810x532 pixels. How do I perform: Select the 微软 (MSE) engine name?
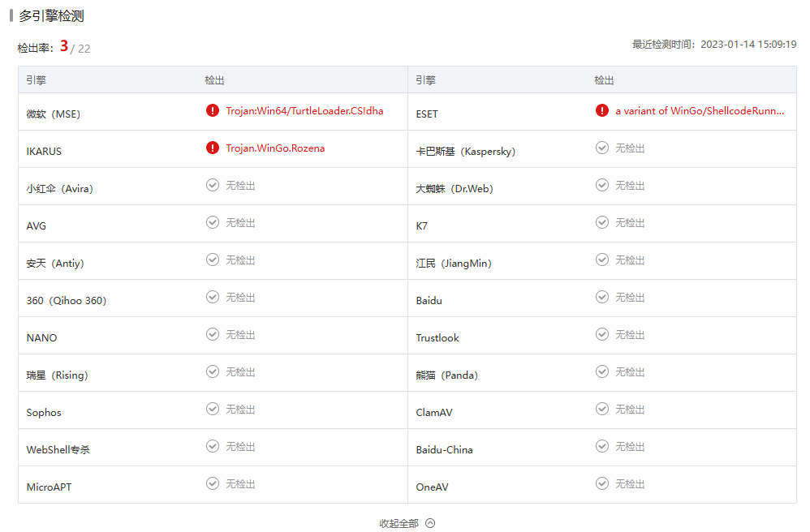coord(54,114)
